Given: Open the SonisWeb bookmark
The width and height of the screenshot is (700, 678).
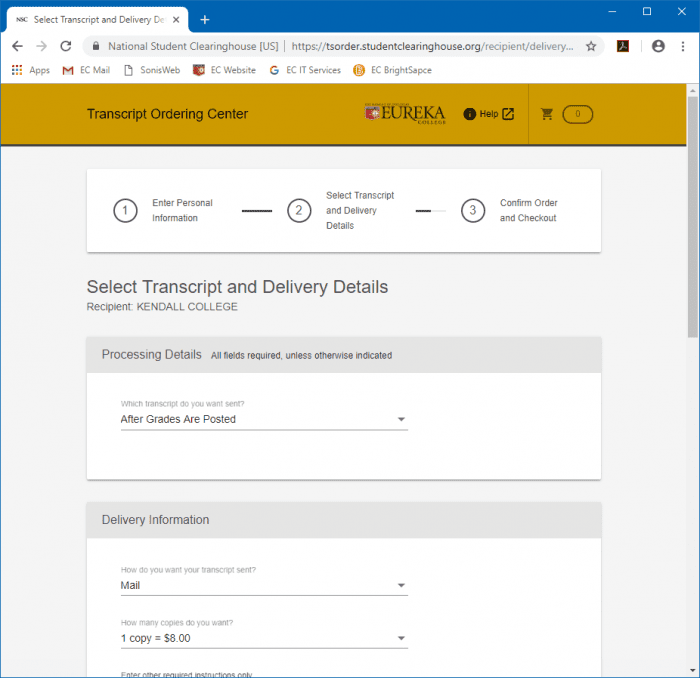Looking at the screenshot, I should pos(152,70).
